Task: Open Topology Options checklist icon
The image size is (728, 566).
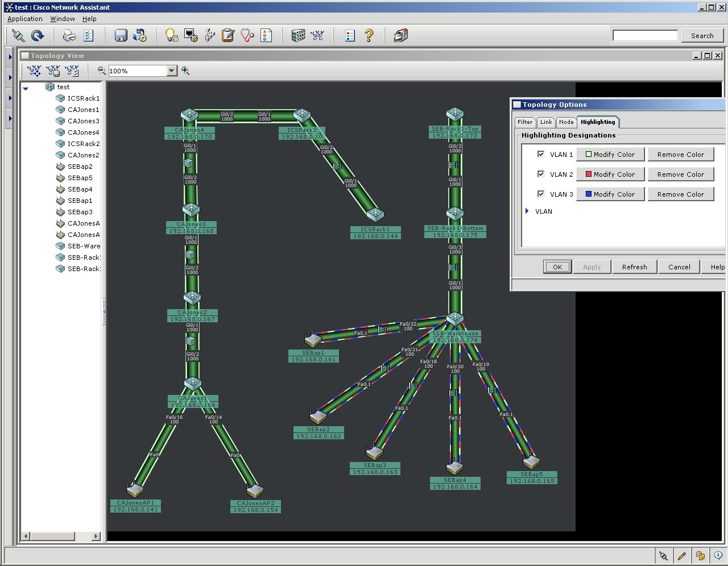Action: click(72, 71)
